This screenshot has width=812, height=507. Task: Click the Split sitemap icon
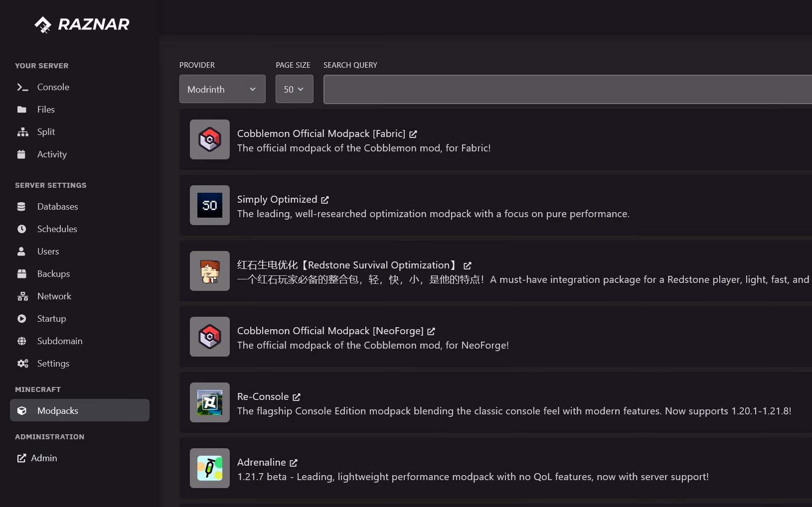[x=22, y=132]
